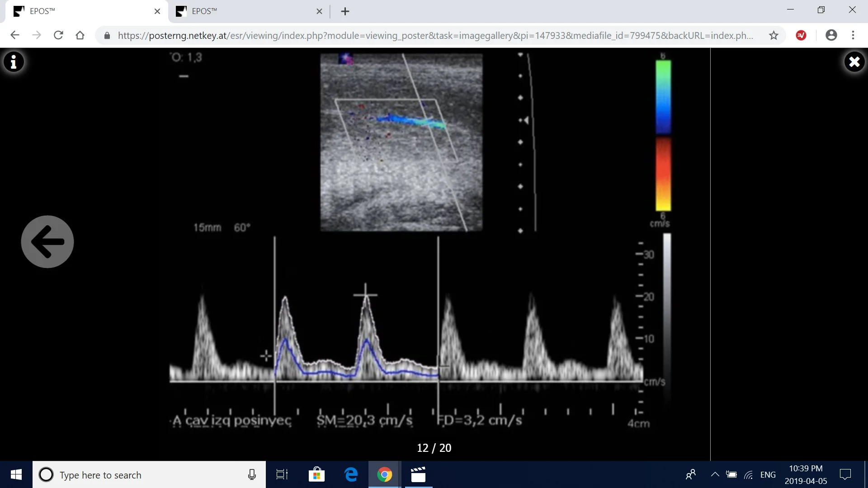Expand hidden icons in the system tray

[x=715, y=475]
